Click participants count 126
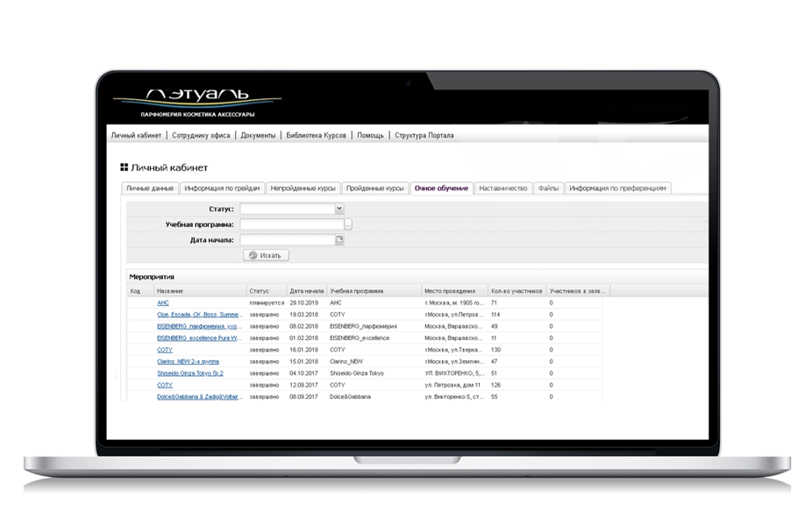This screenshot has height=526, width=812. click(496, 385)
